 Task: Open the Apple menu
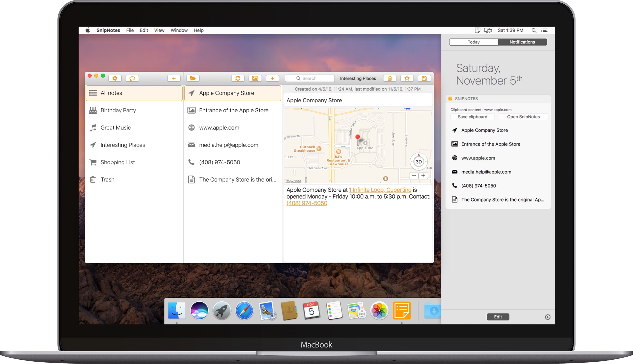[88, 30]
